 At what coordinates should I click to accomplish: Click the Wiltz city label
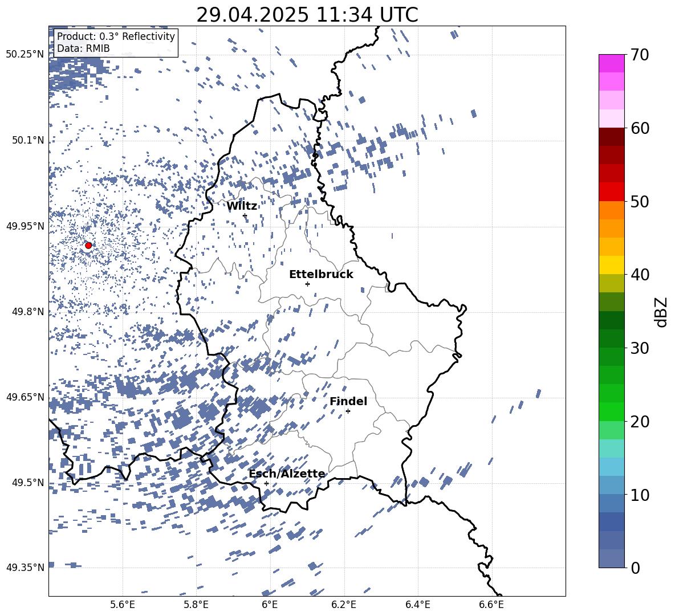click(x=242, y=206)
